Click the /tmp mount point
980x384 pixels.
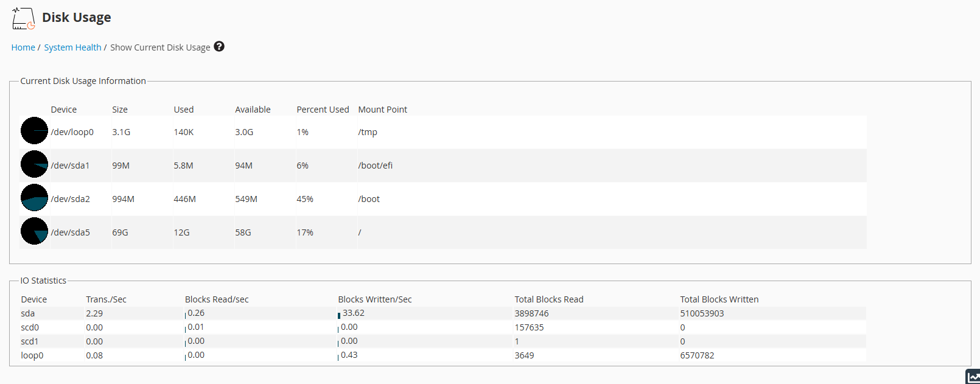pos(368,132)
